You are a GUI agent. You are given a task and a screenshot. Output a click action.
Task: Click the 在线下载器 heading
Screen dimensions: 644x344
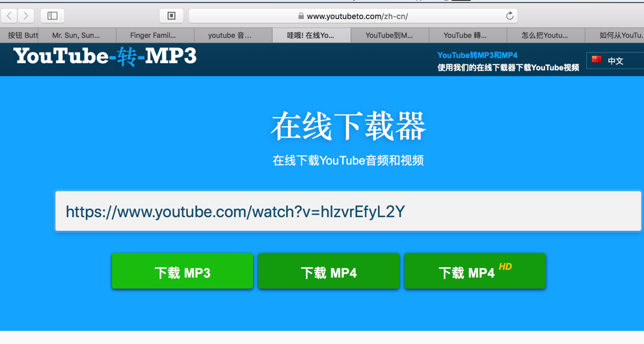tap(348, 126)
